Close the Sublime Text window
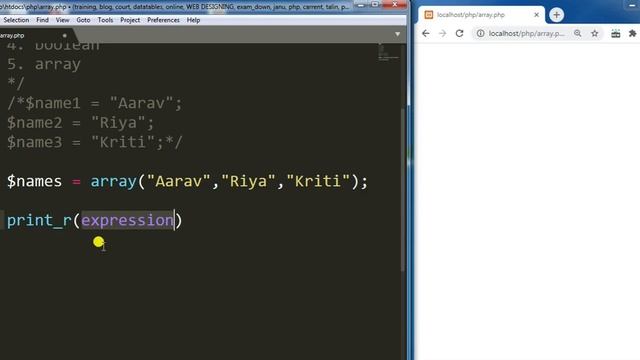This screenshot has width=640, height=360. point(395,5)
